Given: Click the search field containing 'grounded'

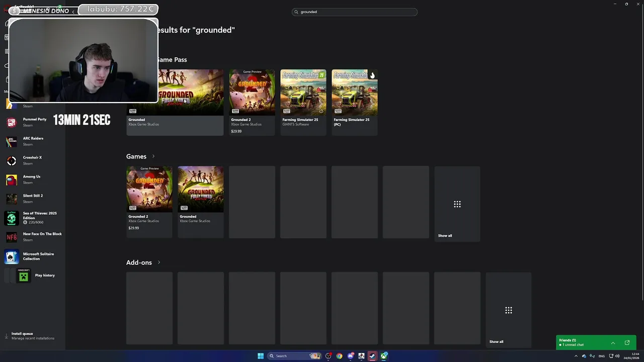Looking at the screenshot, I should coord(355,12).
